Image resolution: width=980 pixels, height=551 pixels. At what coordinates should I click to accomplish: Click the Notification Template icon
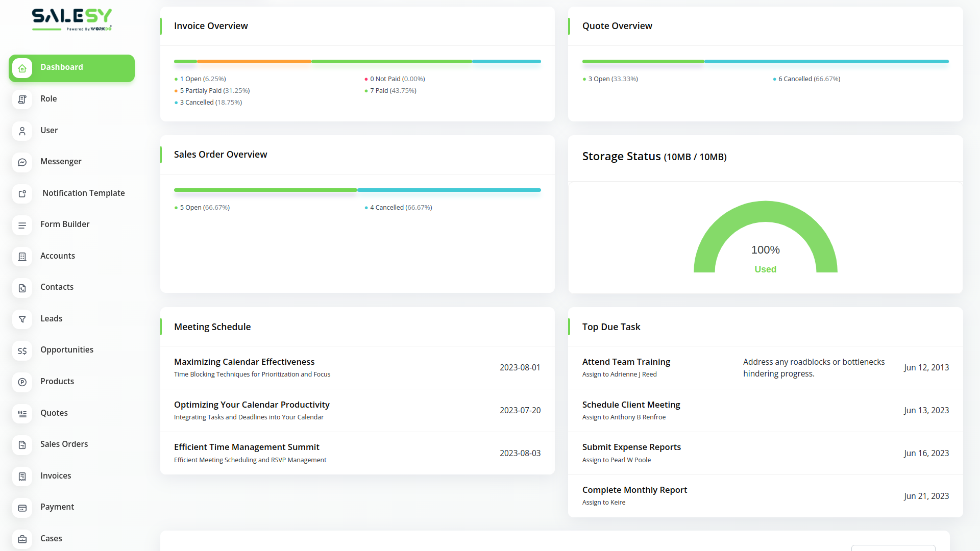tap(22, 193)
